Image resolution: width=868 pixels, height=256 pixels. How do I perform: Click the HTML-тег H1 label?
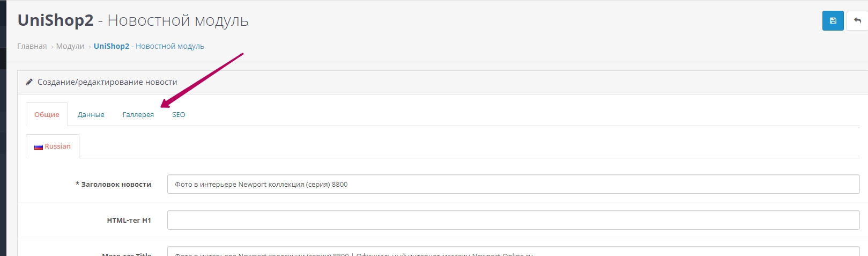(x=129, y=220)
